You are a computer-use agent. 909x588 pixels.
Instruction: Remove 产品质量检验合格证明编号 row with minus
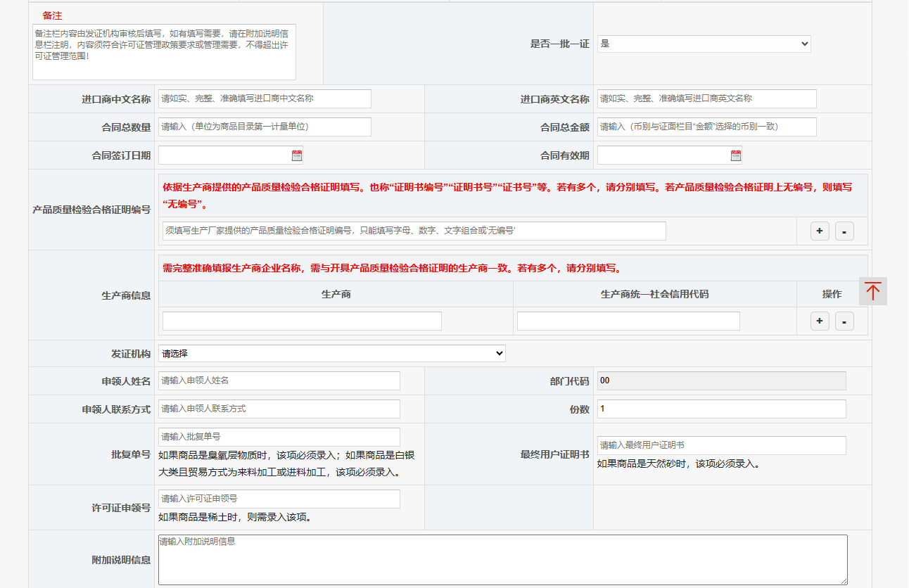(x=844, y=231)
